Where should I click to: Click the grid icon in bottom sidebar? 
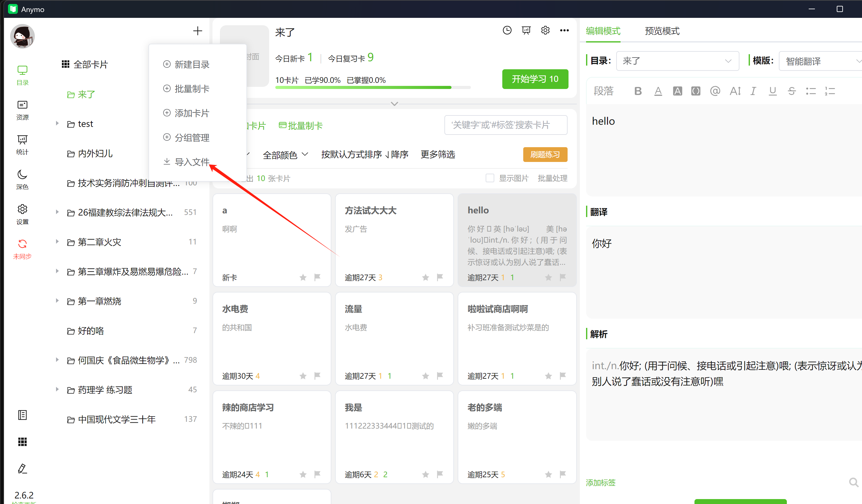coord(22,442)
